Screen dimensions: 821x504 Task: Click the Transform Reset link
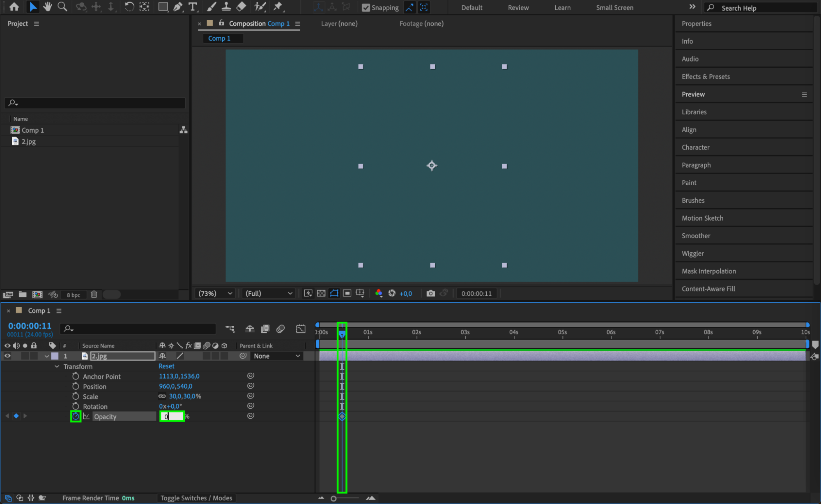[166, 366]
